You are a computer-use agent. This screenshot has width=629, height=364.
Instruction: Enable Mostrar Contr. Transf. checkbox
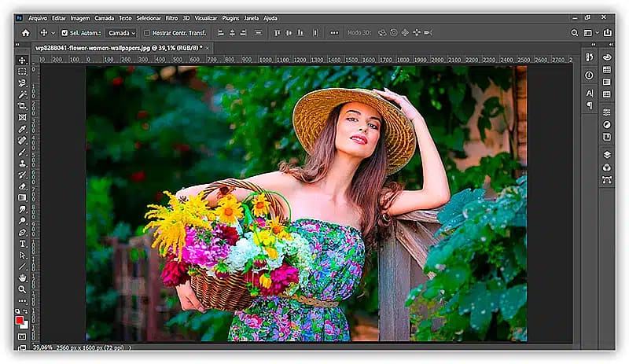coord(147,33)
